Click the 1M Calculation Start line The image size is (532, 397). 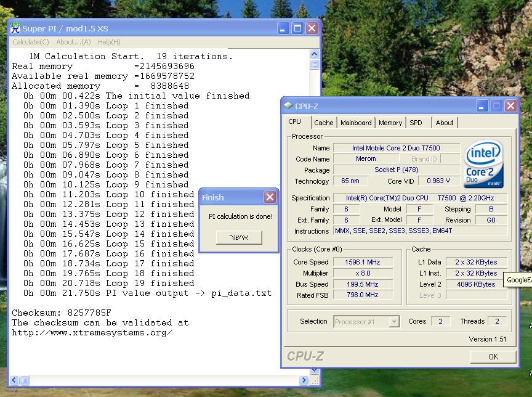(131, 56)
